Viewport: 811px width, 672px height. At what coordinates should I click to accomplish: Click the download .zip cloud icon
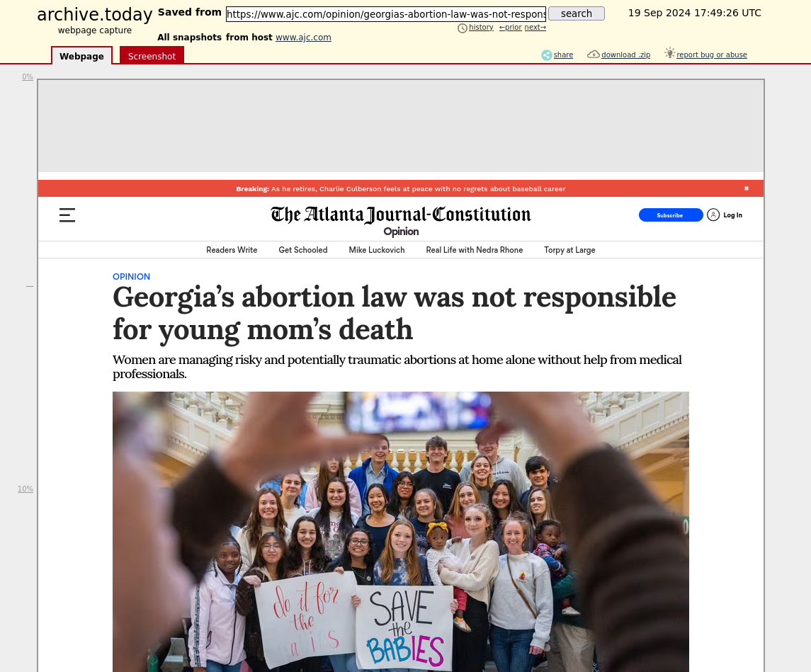(594, 55)
